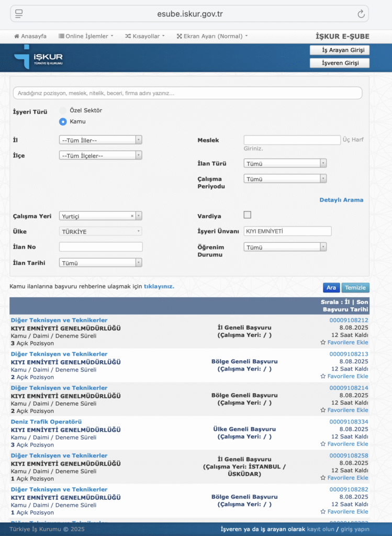This screenshot has width=392, height=536.
Task: Click the kayıt olun link in footer
Action: pyautogui.click(x=321, y=529)
